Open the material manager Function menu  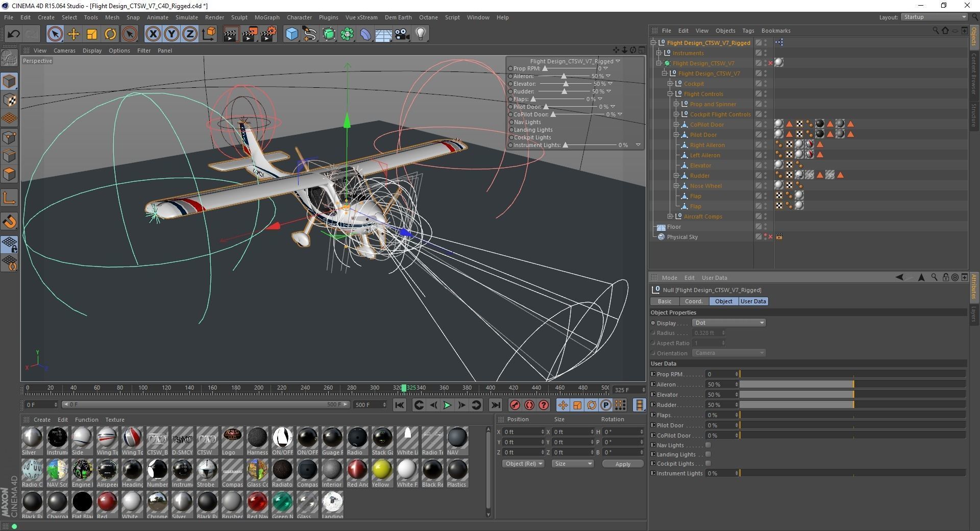coord(86,420)
